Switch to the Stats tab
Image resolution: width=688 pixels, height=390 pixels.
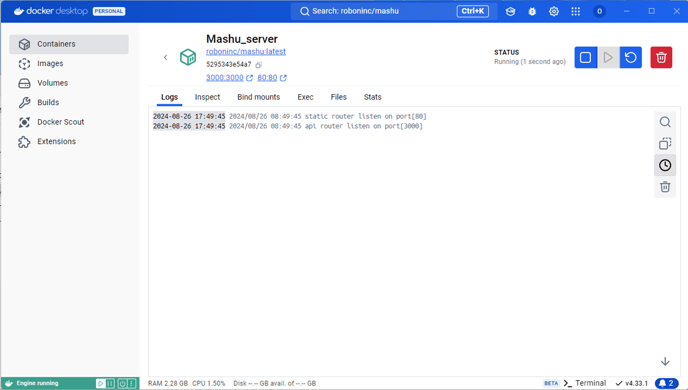click(x=373, y=97)
